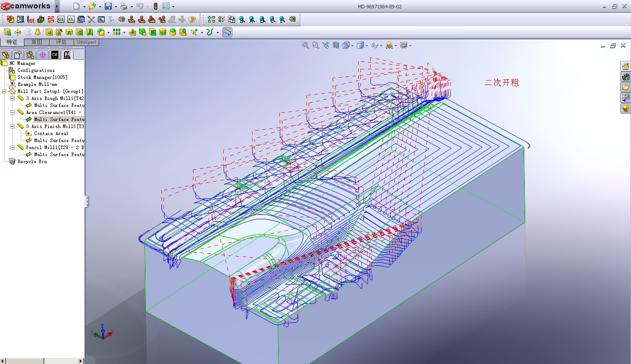This screenshot has width=631, height=364.
Task: Switch to the DimXpert tab
Action: [x=86, y=42]
